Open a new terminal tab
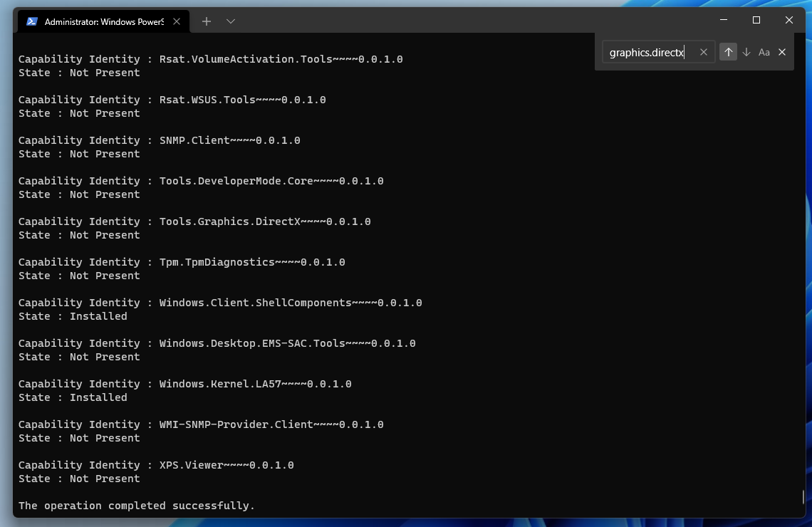The height and width of the screenshot is (527, 812). [207, 21]
